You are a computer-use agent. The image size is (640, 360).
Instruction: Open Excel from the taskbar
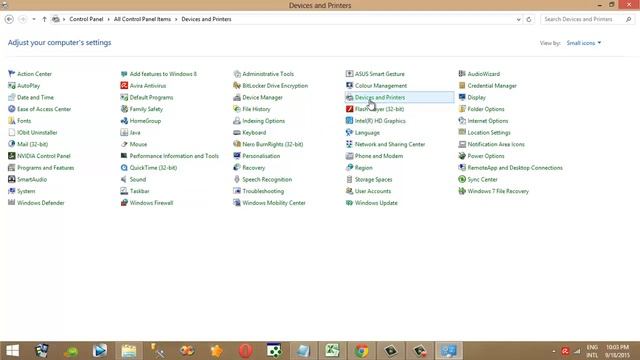tap(332, 351)
